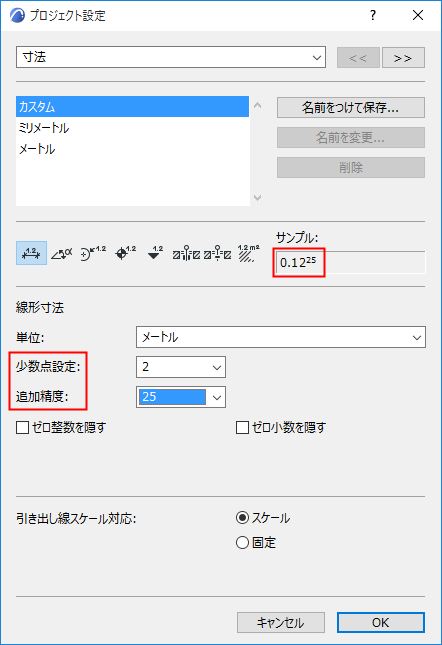Screen dimensions: 442x645
Task: Click the サンプル preview field
Action: tap(351, 262)
